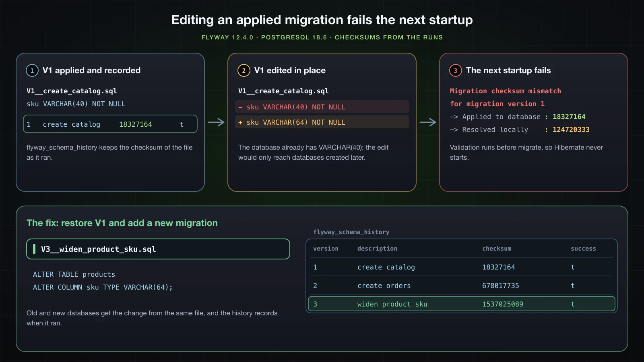Click the title "Editing an applied migration fails the next startup"
The image size is (644, 362).
322,20
